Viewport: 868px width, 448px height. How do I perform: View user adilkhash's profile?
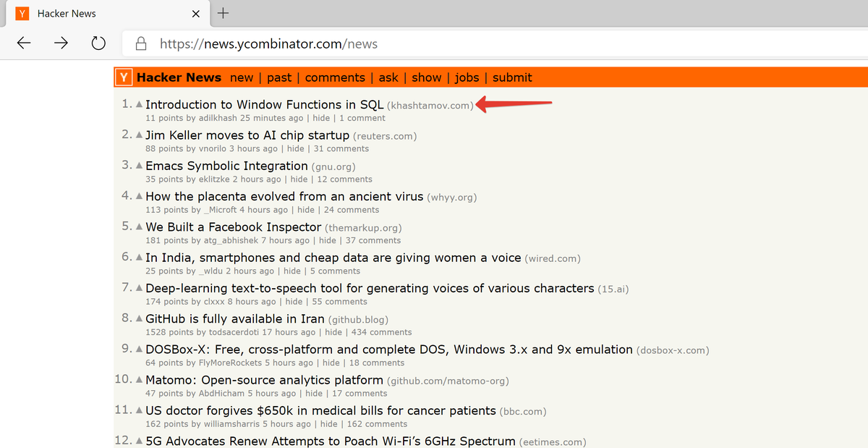click(x=218, y=118)
